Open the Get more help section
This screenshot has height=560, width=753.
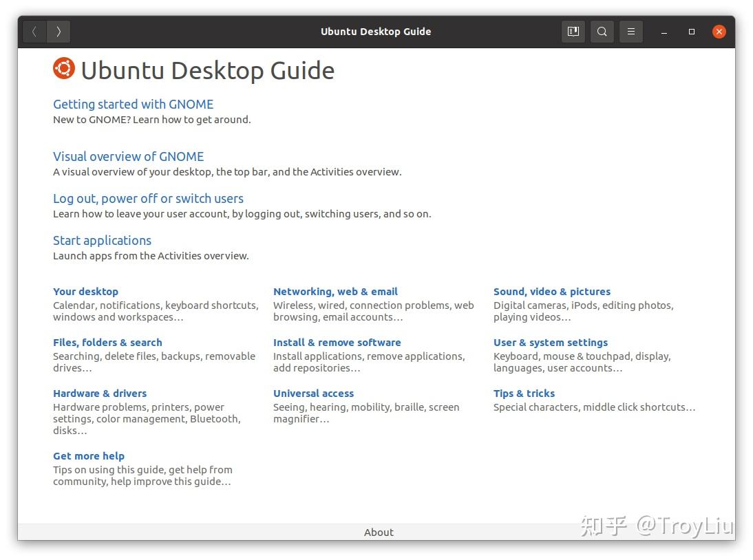[x=89, y=455]
